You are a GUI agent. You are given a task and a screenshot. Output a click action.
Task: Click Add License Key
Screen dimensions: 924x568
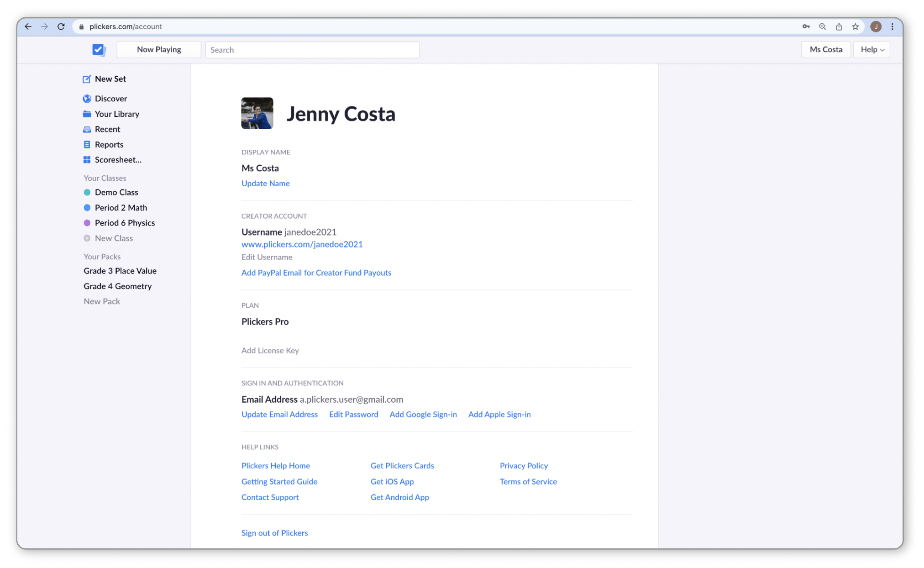(270, 350)
